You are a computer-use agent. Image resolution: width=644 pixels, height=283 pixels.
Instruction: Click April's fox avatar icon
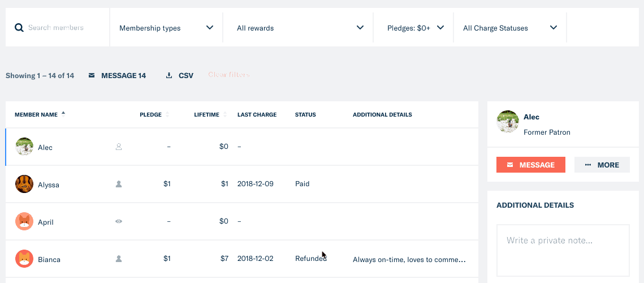24,222
